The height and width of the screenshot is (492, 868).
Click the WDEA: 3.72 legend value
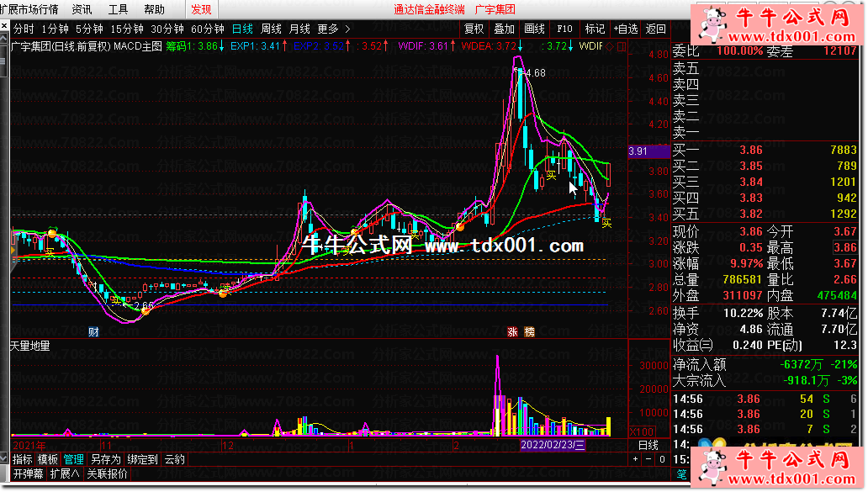click(x=489, y=46)
